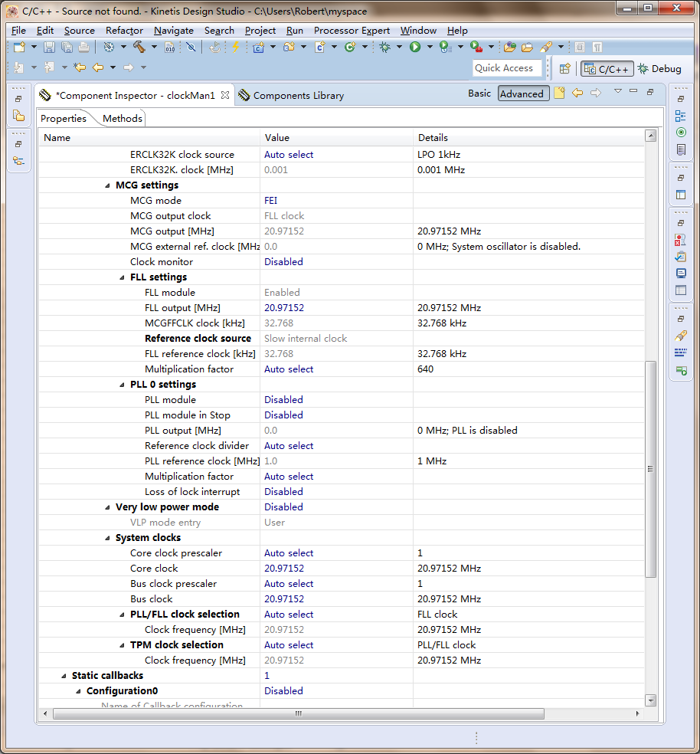The height and width of the screenshot is (754, 700).
Task: Collapse PLL/FLL clock selection node
Action: tap(122, 615)
